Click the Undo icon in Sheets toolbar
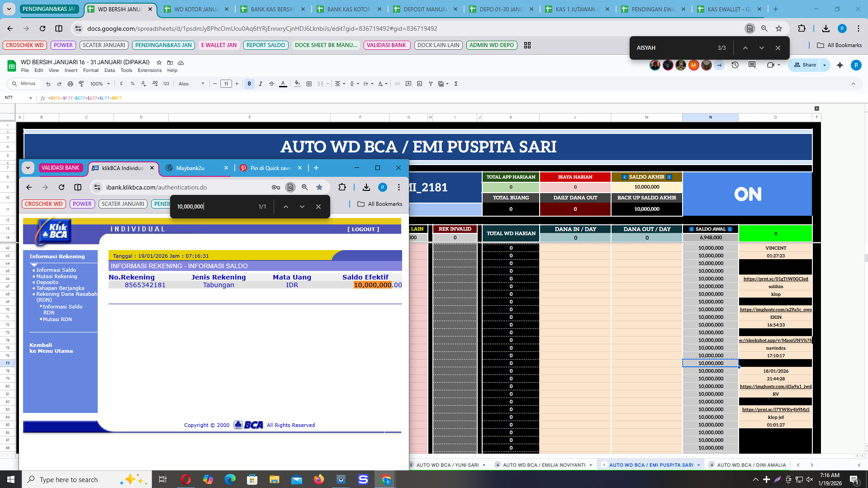This screenshot has height=488, width=868. pyautogui.click(x=48, y=84)
